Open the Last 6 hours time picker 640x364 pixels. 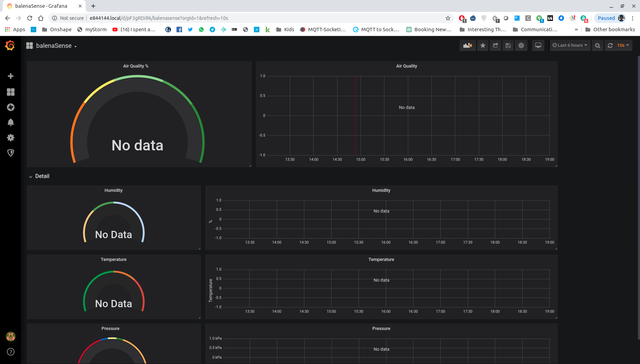[570, 45]
